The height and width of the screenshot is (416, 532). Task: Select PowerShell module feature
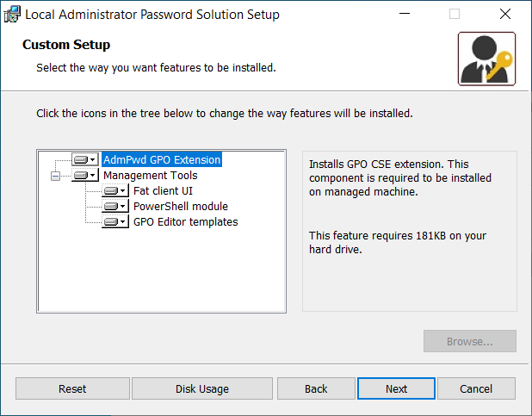(181, 206)
